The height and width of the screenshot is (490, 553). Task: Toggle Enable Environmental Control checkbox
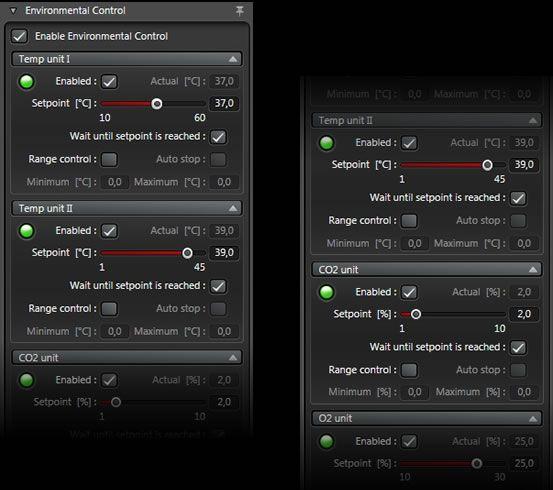(x=19, y=36)
